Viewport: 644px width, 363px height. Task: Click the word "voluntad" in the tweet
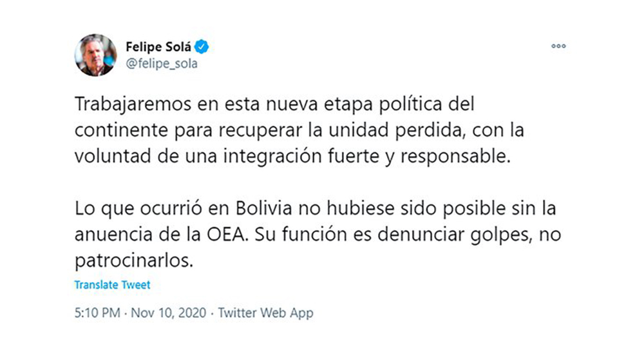[108, 156]
